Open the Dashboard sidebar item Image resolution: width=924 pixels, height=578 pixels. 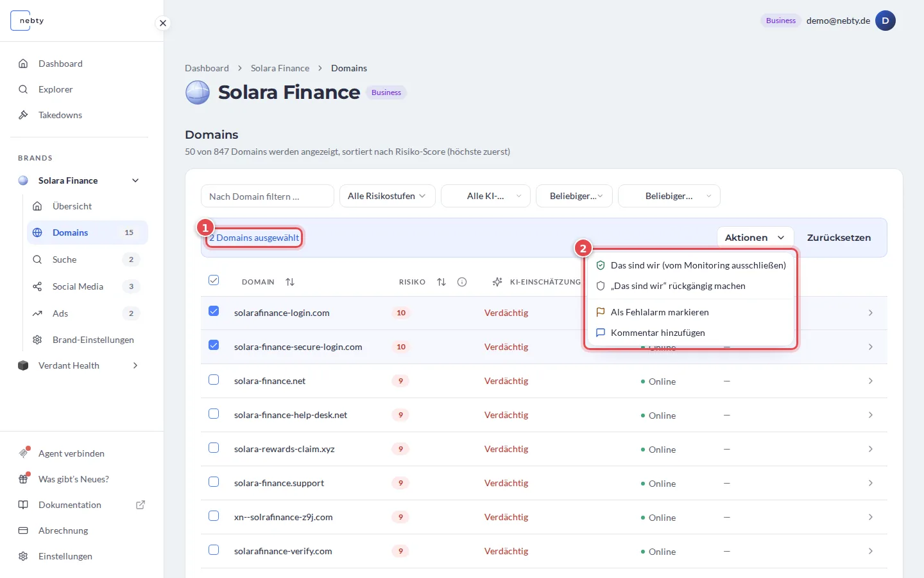[60, 64]
